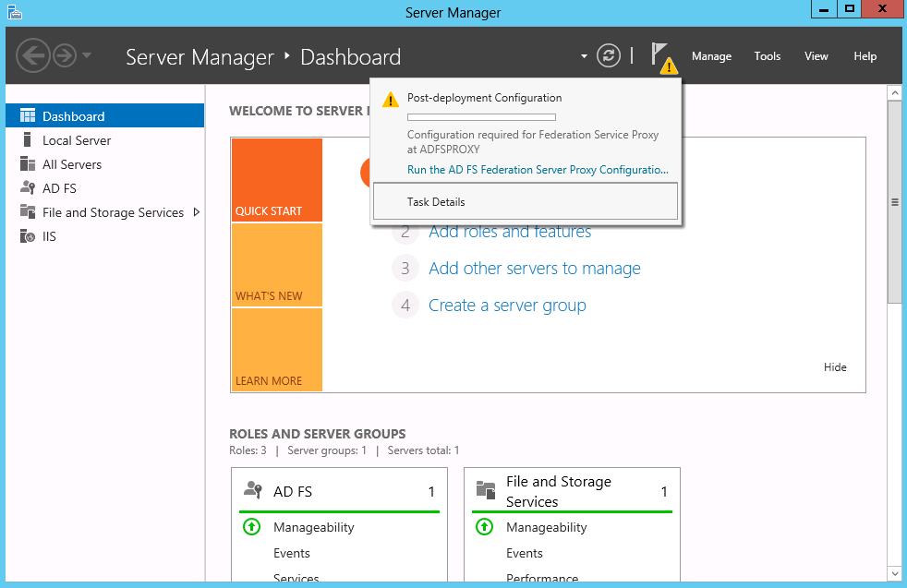Open the dropdown arrow left of Refresh
Screen dimensions: 907x588
coord(585,56)
